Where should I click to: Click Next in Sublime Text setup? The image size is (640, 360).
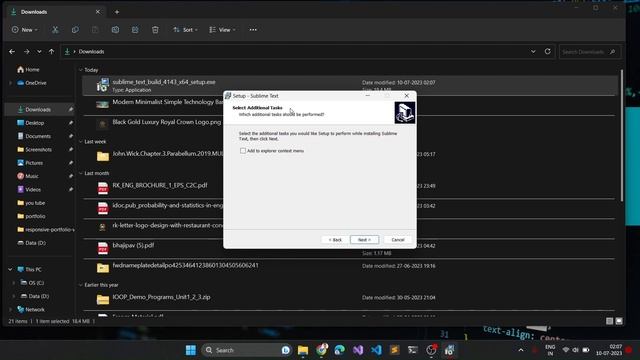(364, 240)
